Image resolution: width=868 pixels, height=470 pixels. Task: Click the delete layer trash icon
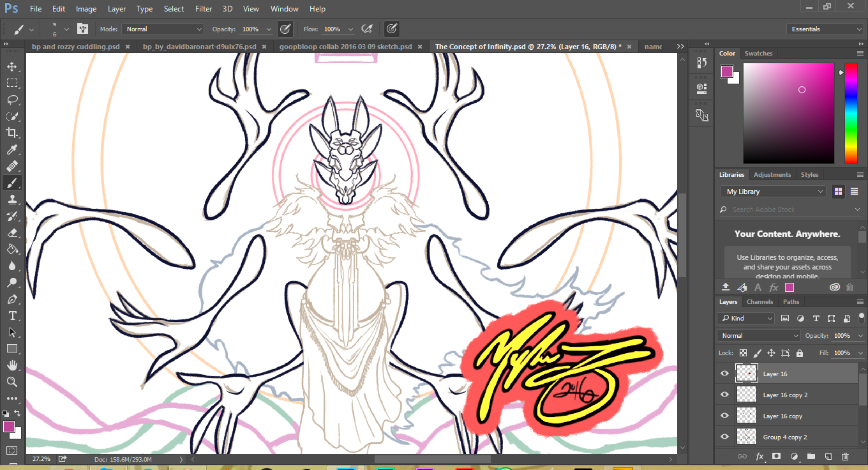[x=846, y=457]
